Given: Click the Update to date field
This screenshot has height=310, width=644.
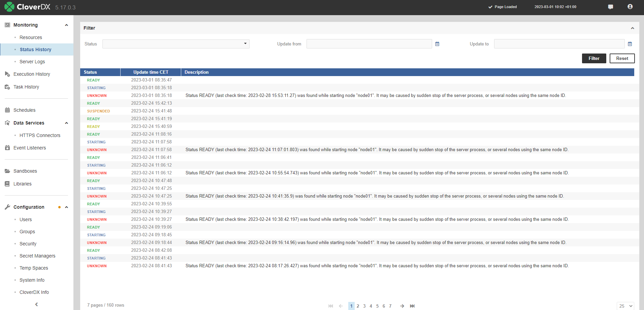Looking at the screenshot, I should coord(559,44).
